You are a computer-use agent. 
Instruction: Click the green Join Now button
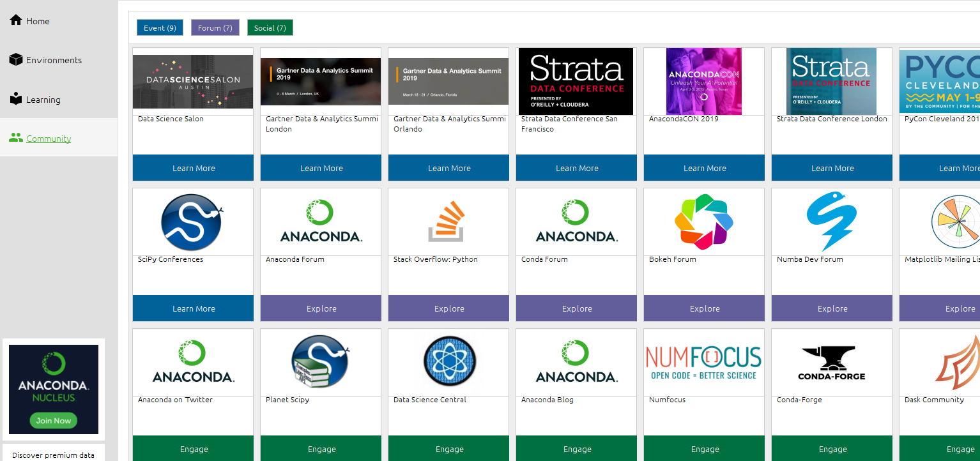54,421
